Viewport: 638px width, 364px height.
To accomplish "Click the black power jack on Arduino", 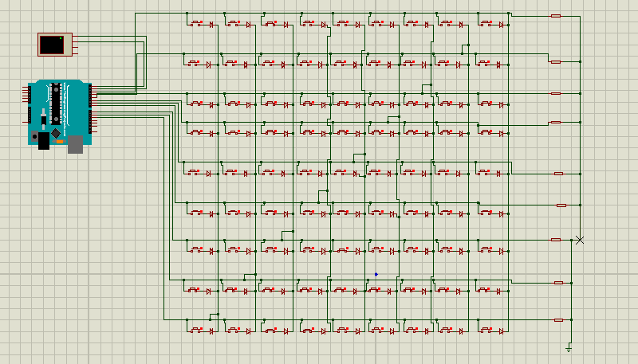I will click(44, 141).
